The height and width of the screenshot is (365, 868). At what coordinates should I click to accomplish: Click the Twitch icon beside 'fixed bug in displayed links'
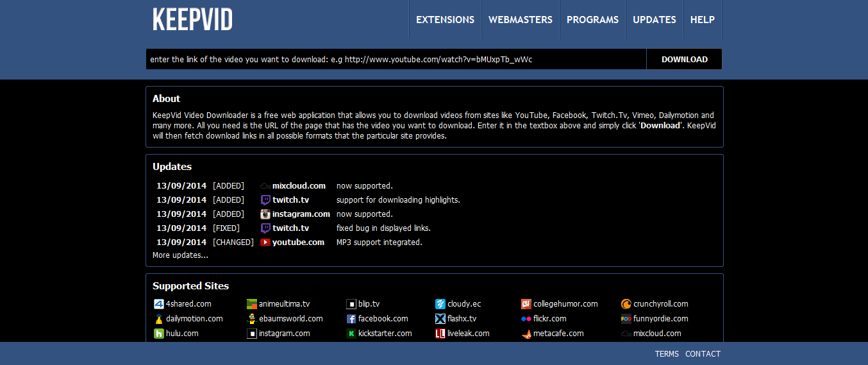point(265,228)
